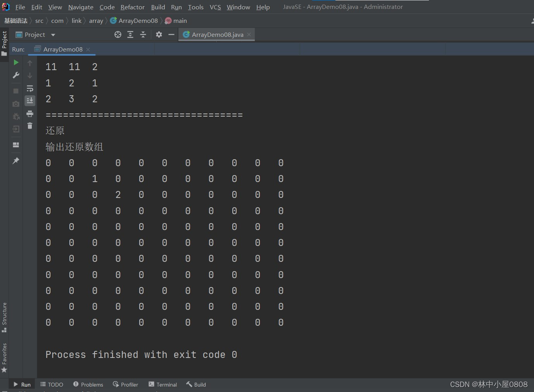
Task: Open the Run tool window at bottom
Action: (x=22, y=384)
